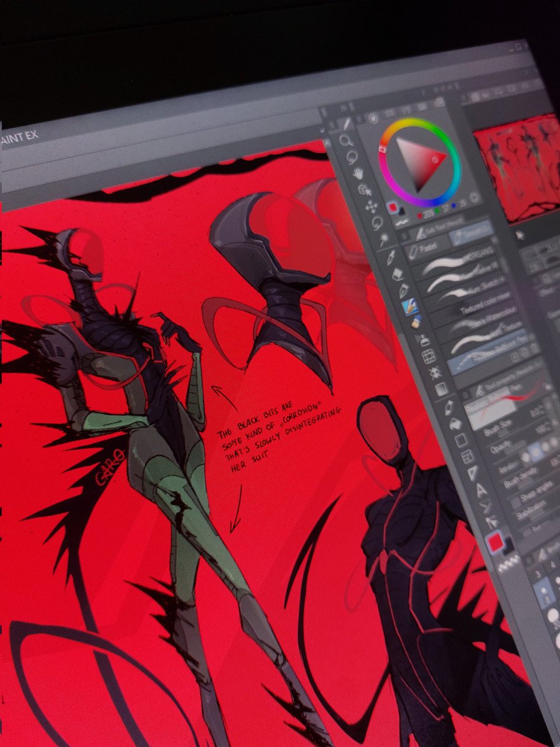Screen dimensions: 560x747
Task: Click the green value 37 field
Action: [446, 210]
